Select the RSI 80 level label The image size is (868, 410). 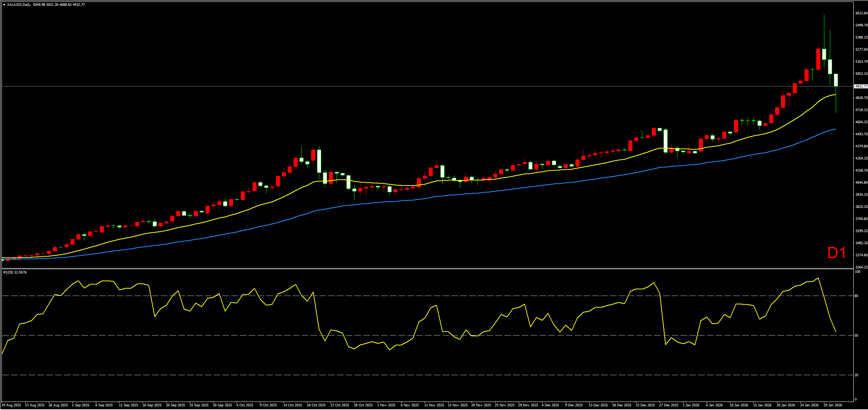tap(857, 296)
